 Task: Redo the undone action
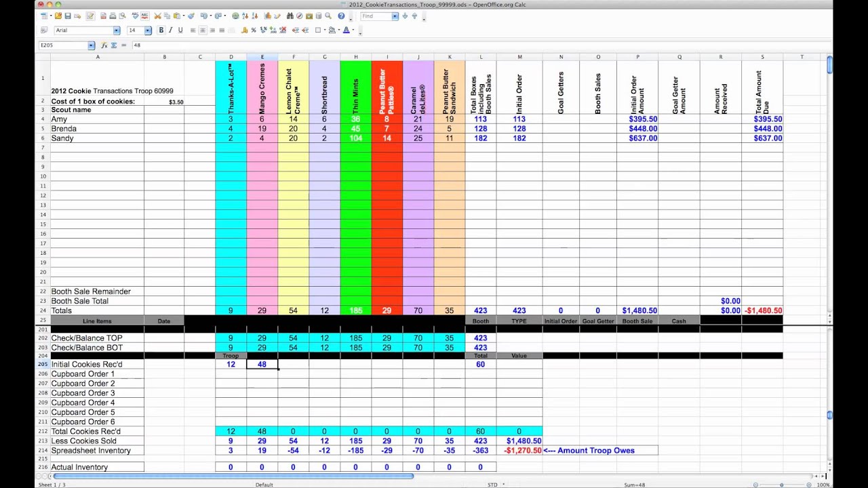218,16
